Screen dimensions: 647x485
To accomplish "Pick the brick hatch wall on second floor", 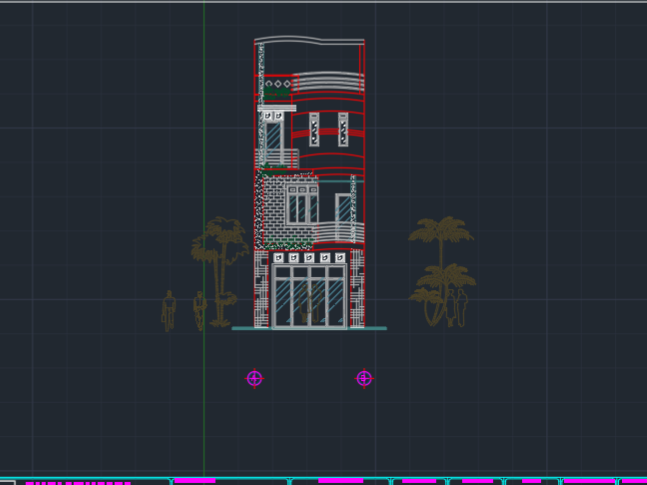I will [270, 212].
